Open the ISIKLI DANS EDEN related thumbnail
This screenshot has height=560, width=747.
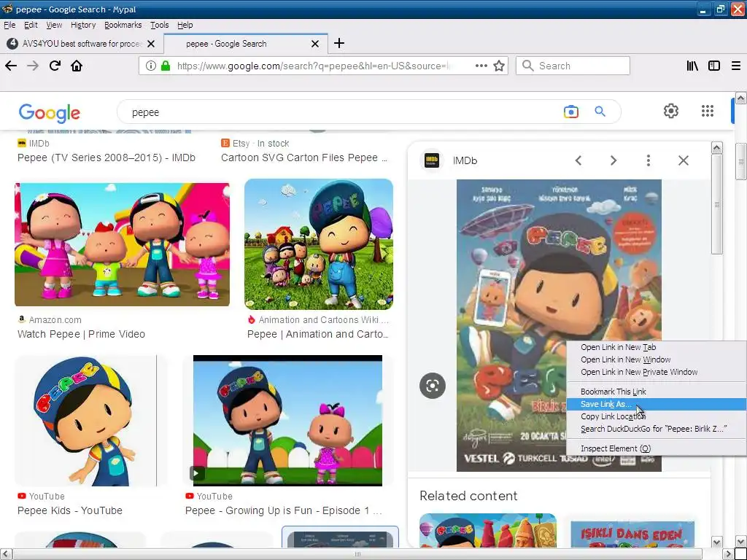point(632,533)
